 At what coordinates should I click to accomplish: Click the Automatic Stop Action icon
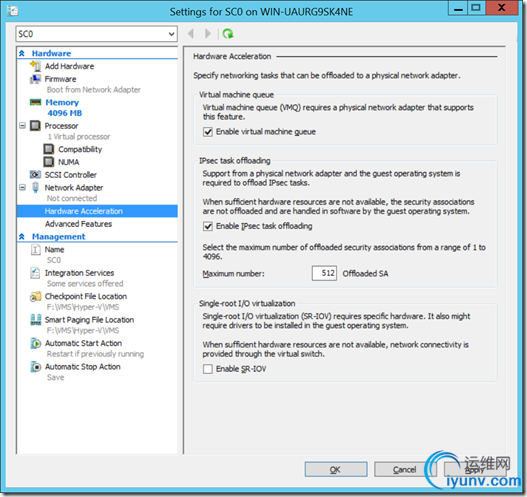point(35,367)
